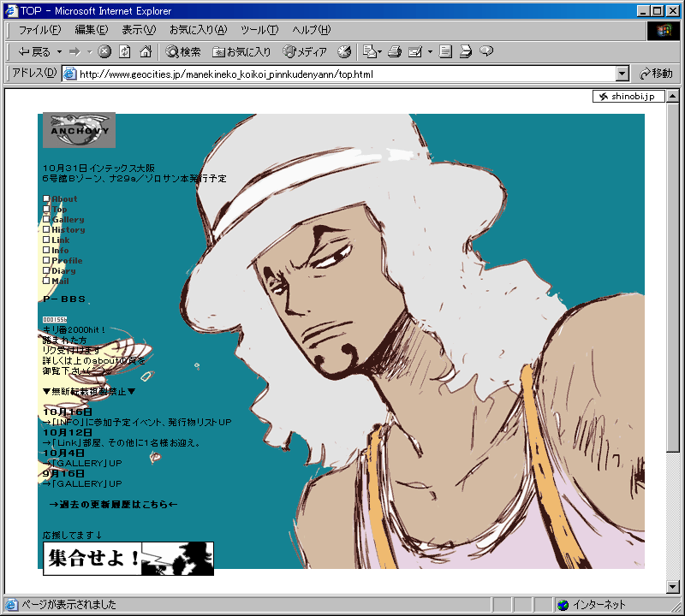Open the ツール(T) menu
Screen dimensions: 685x616
(x=259, y=30)
